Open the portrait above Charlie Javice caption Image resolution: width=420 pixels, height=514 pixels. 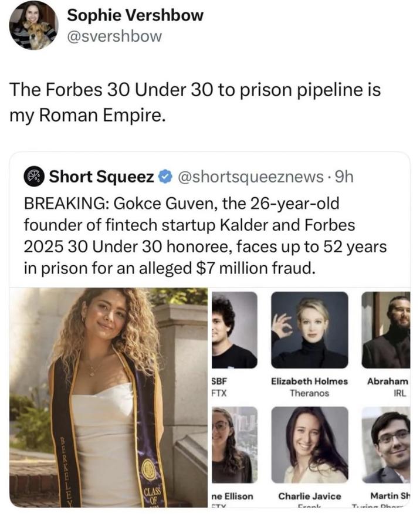pos(309,445)
